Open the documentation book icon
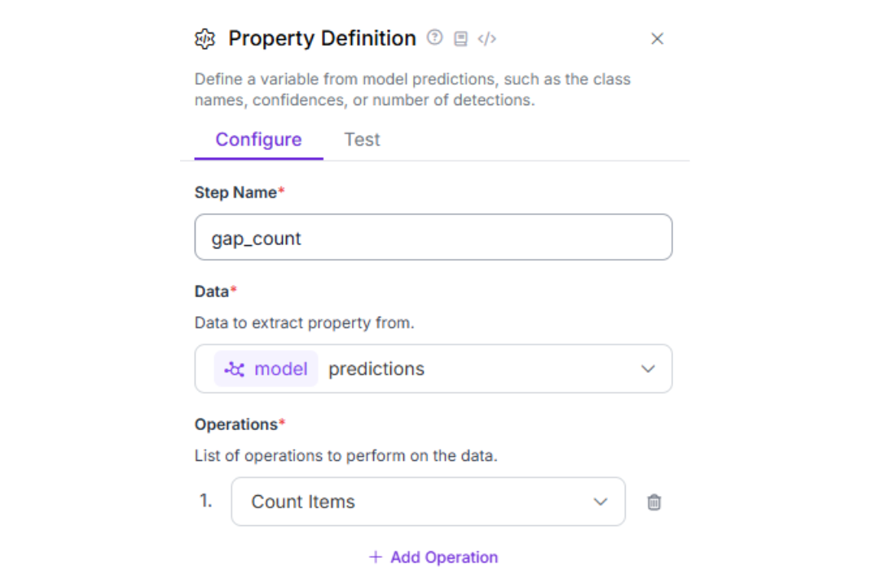The width and height of the screenshot is (893, 588). coord(460,38)
